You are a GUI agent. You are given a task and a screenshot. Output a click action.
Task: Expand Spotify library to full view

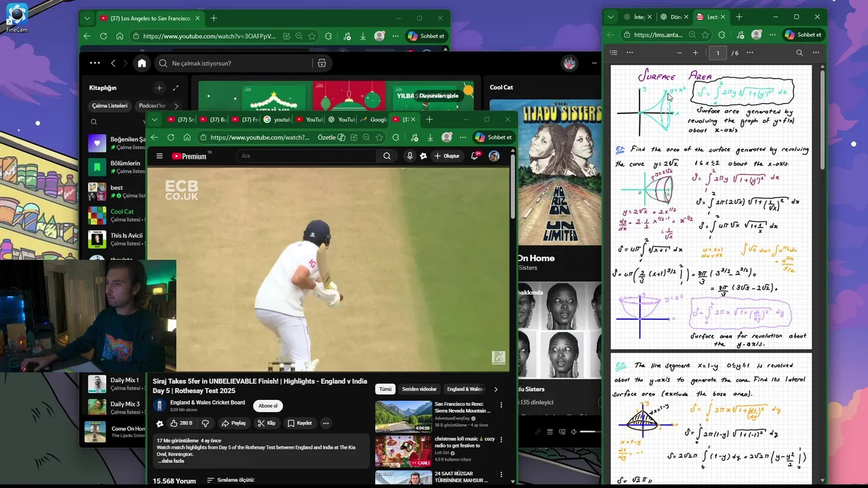[x=176, y=87]
